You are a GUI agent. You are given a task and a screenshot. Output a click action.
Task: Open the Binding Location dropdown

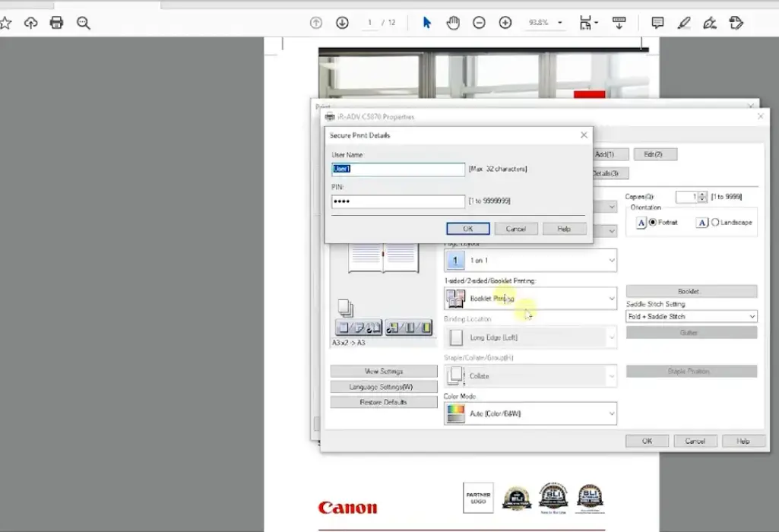click(x=530, y=337)
